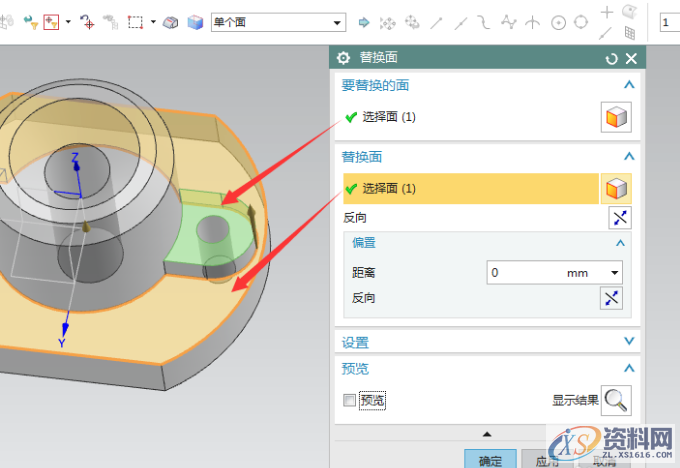Click the reset dialog icon in title bar

coord(612,59)
